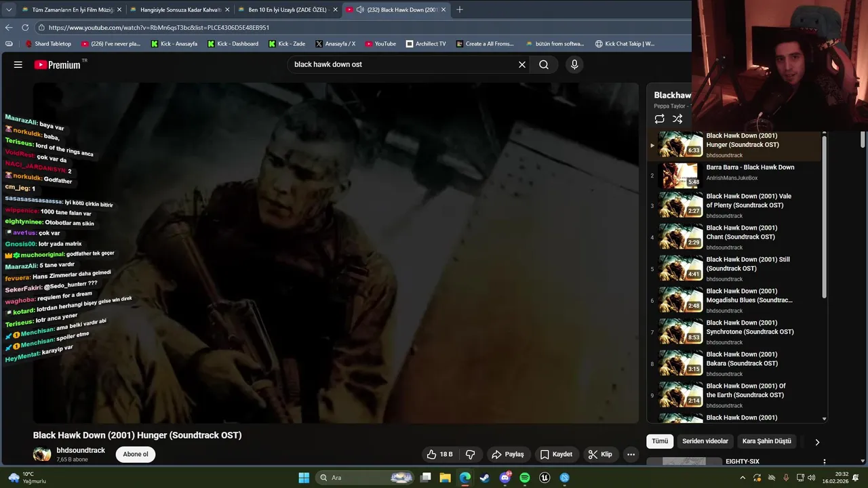Play Synchrotone (Soundtrack OST) playlist item
The image size is (868, 488).
click(x=734, y=332)
